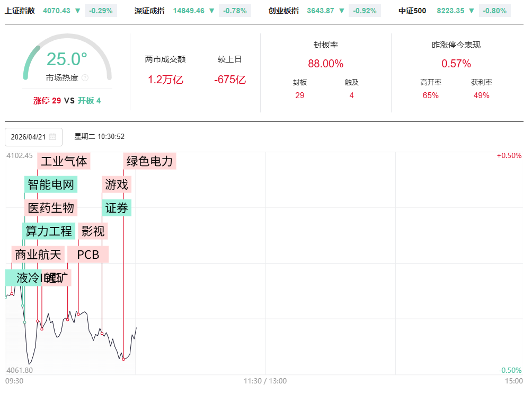
Task: Click the 涨停 29 count
Action: (47, 101)
